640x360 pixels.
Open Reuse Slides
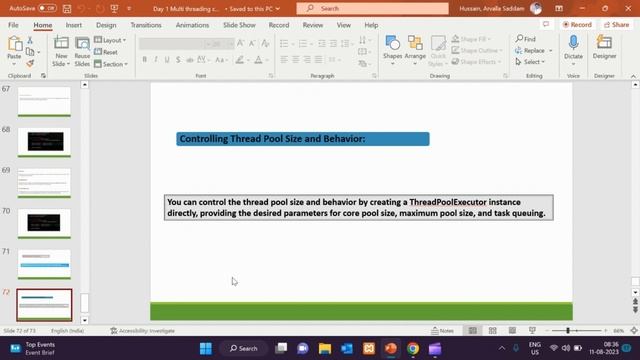[x=82, y=51]
